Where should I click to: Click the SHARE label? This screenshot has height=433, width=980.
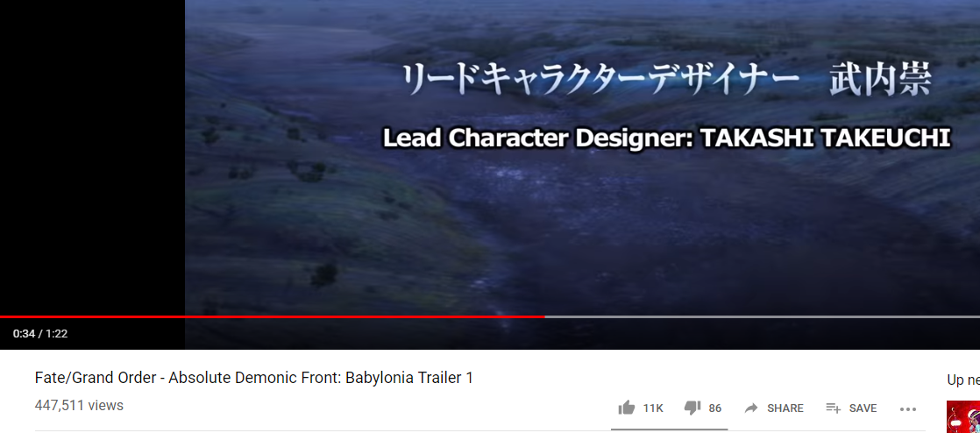coord(785,408)
